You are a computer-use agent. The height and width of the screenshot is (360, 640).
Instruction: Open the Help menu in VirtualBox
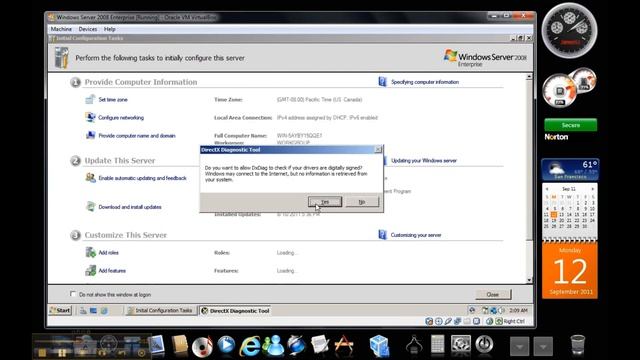click(x=109, y=29)
